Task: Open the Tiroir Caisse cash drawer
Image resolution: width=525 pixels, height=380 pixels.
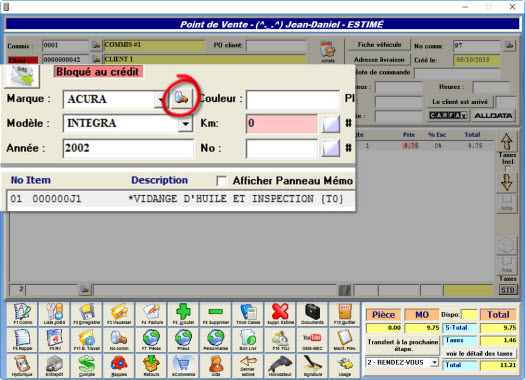Action: point(248,314)
